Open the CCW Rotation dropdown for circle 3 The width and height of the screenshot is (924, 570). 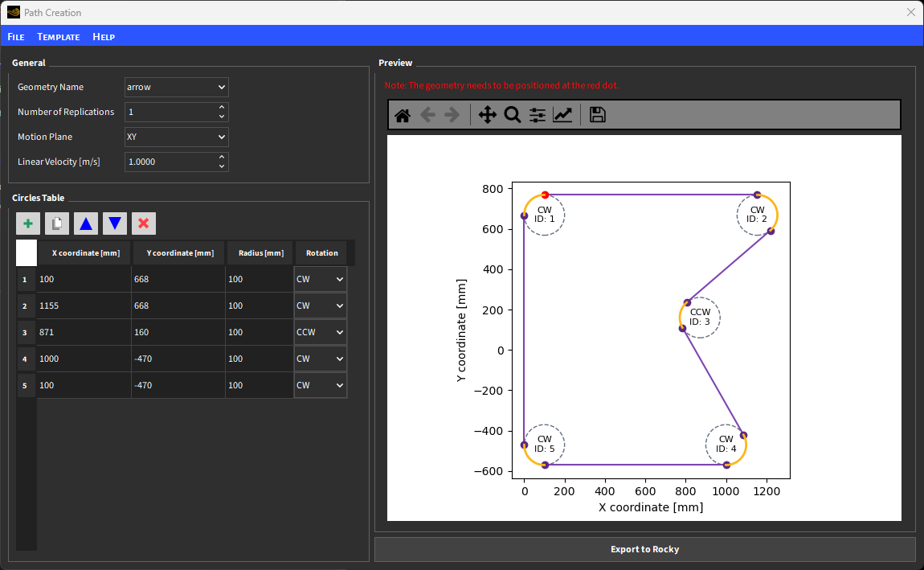pos(320,333)
